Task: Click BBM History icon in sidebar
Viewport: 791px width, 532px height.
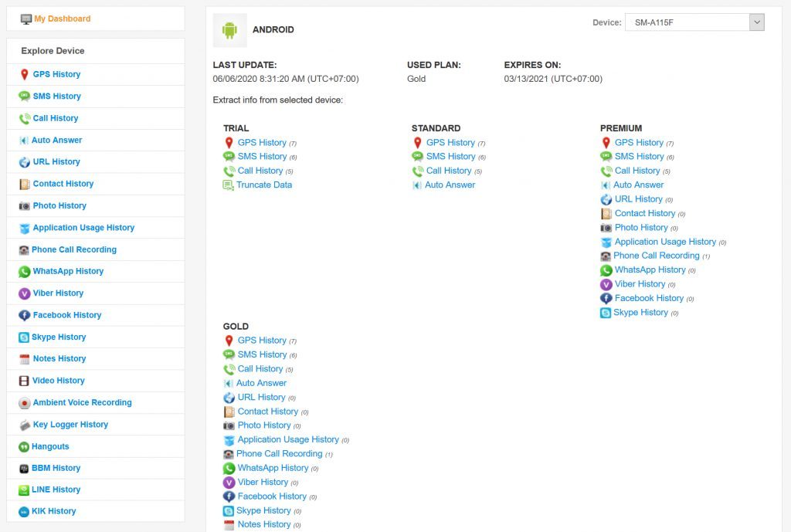Action: tap(24, 469)
